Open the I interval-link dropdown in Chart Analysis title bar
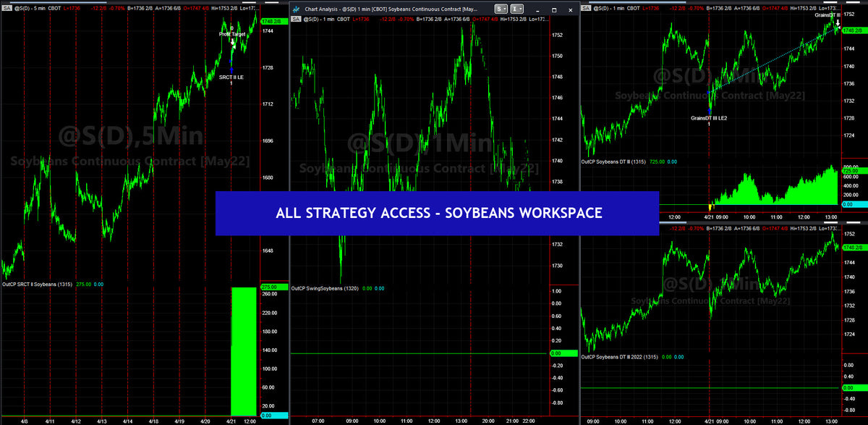 [518, 9]
